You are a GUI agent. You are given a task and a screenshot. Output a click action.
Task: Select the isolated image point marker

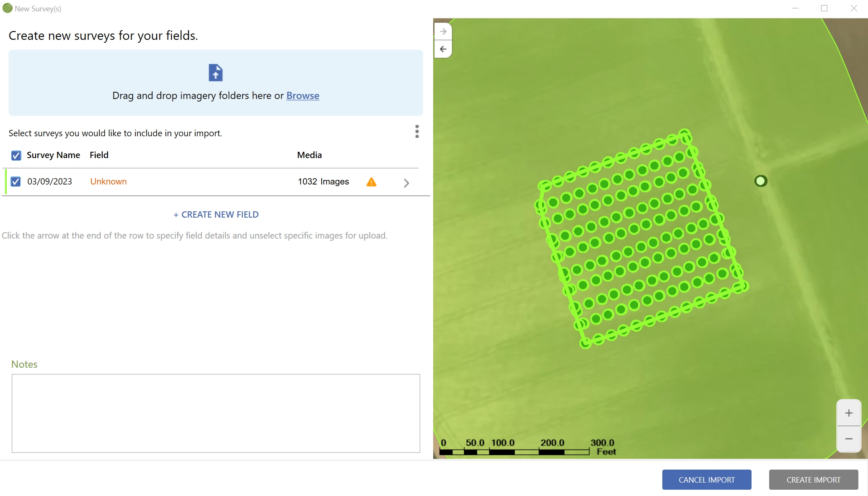pos(760,181)
